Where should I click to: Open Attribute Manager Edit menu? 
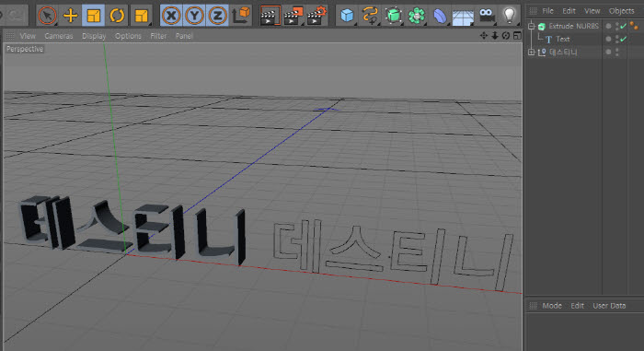click(x=577, y=306)
